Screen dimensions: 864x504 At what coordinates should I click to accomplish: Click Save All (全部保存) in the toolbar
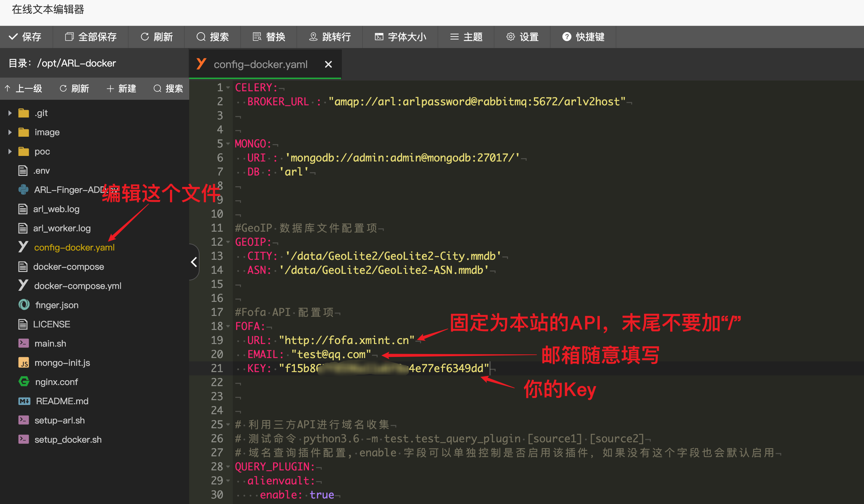(91, 37)
